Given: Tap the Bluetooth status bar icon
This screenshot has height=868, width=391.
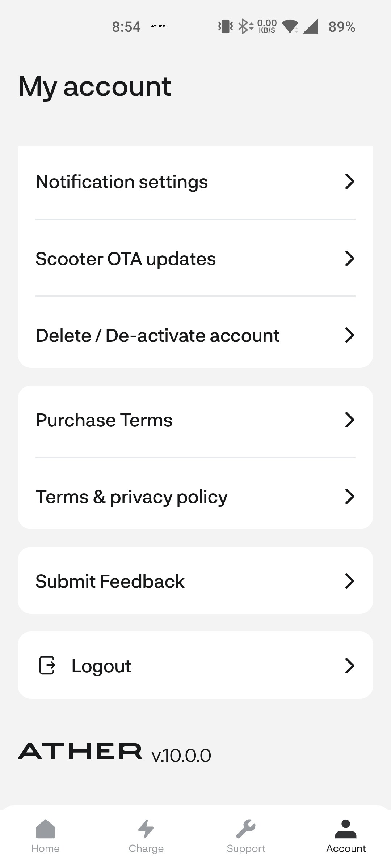Looking at the screenshot, I should pos(246,26).
